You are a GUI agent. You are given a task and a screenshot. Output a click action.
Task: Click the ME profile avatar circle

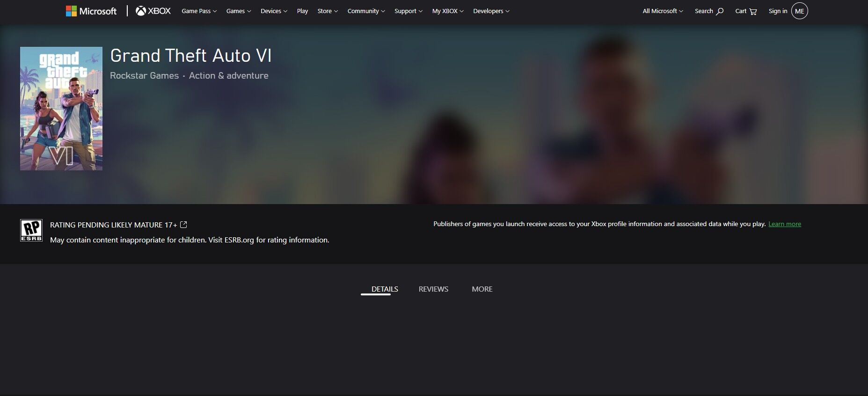pos(800,11)
